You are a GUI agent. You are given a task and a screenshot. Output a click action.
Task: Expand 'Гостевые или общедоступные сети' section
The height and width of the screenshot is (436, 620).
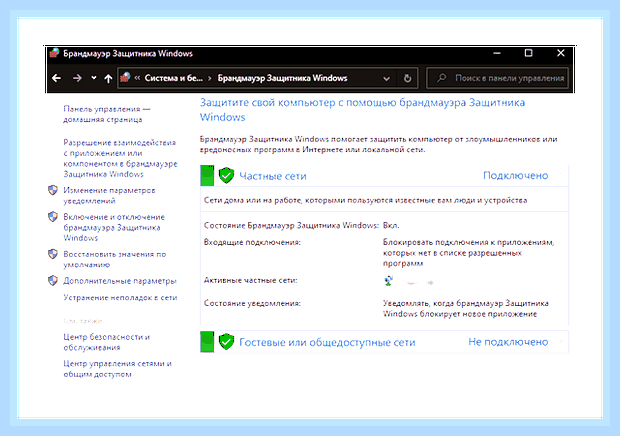[384, 342]
